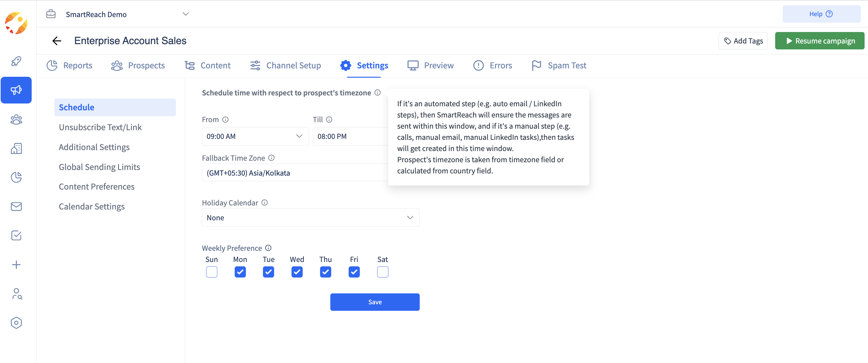Click the checkmark tasks sidebar icon

[16, 236]
